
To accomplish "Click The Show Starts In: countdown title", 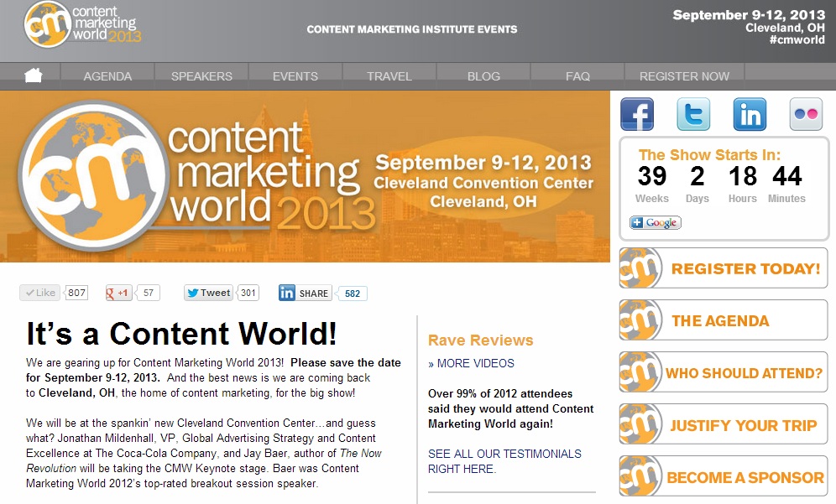I will coord(709,155).
